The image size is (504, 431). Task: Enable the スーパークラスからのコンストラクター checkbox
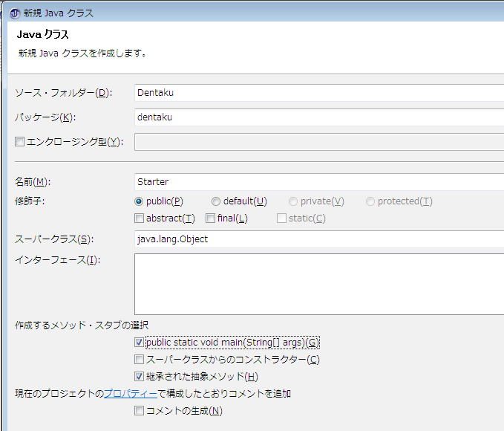(139, 360)
